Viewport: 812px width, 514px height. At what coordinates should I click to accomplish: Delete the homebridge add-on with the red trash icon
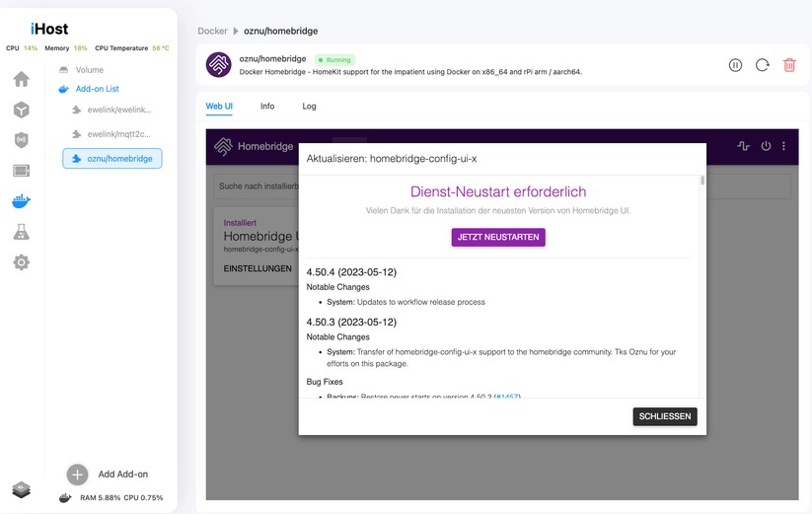[x=789, y=65]
